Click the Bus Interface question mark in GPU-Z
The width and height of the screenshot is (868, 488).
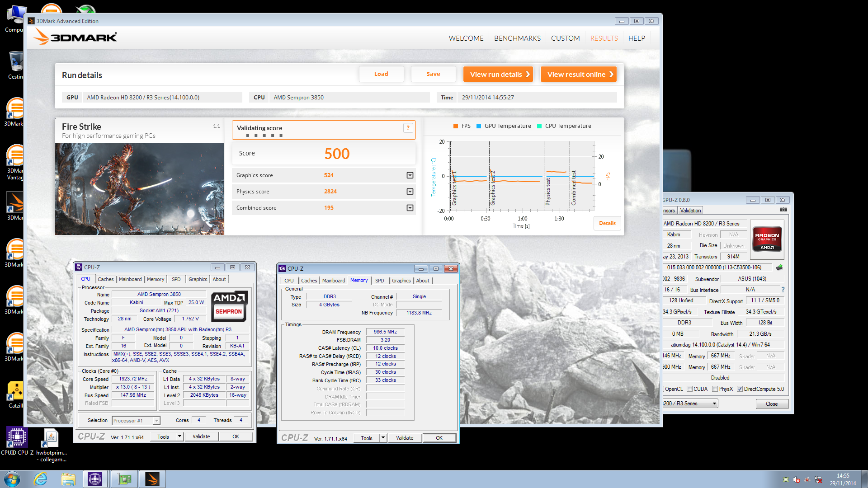tap(783, 290)
